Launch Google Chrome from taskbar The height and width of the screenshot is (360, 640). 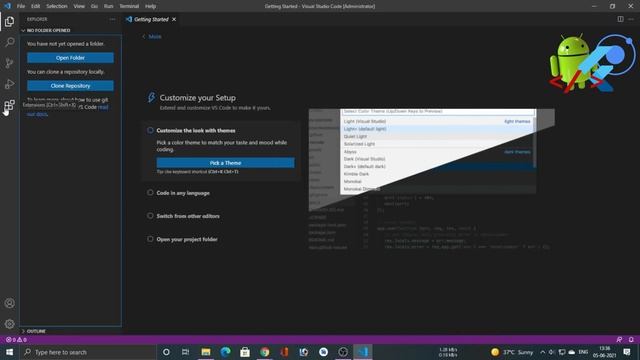[264, 352]
